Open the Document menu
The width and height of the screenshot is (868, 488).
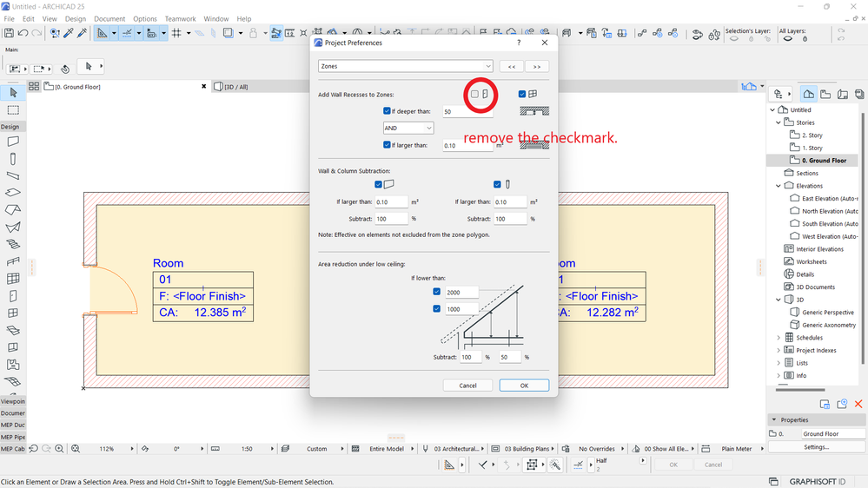[109, 19]
